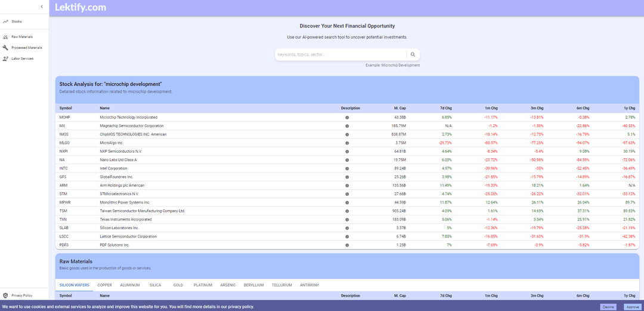
Task: Show description info for NXP Semiconductors
Action: (x=347, y=152)
